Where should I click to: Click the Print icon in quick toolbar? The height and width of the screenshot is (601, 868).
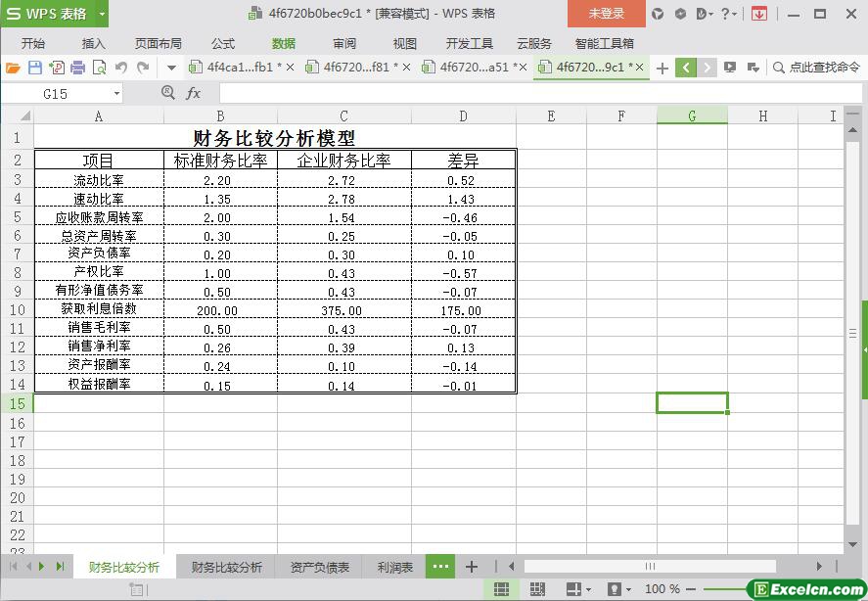point(78,68)
